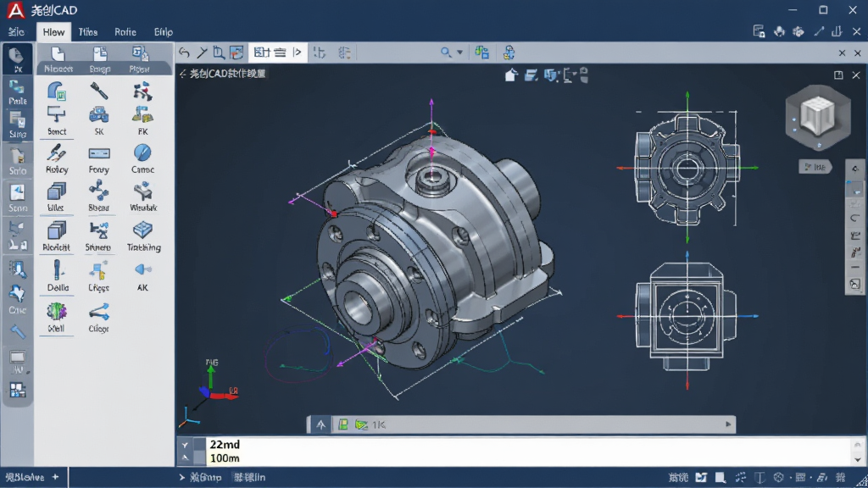868x488 pixels.
Task: Switch to the Elfip tab
Action: point(164,32)
